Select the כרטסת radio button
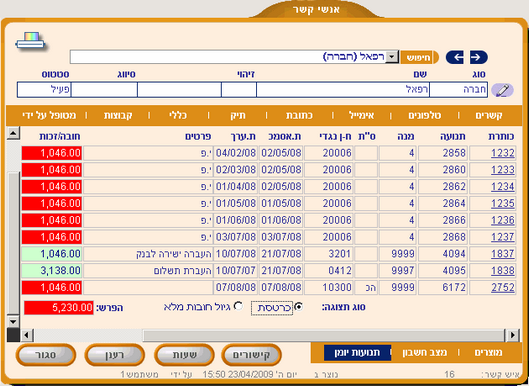Viewport: 529px width, 386px height. [x=298, y=307]
